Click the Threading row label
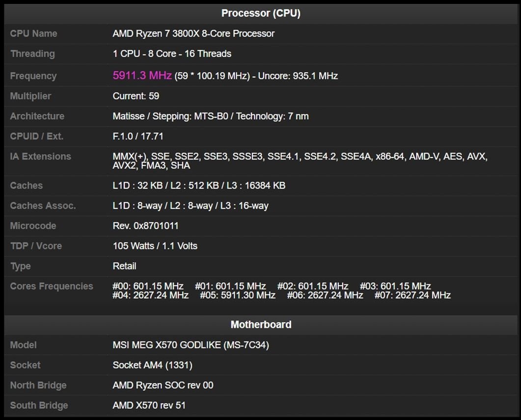521x420 pixels. coord(32,53)
